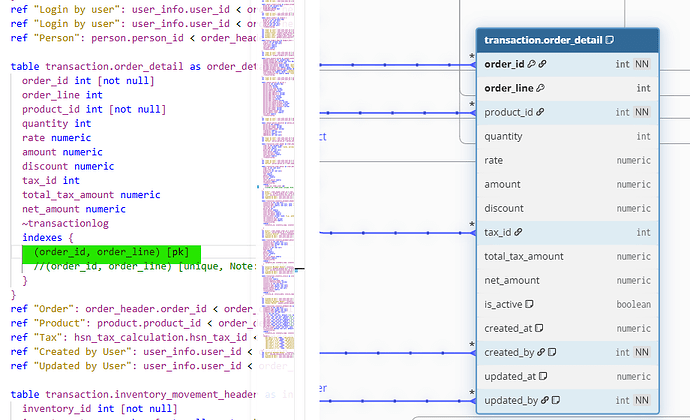Select the relationship line connected to created_by
The width and height of the screenshot is (690, 420).
pos(397,353)
